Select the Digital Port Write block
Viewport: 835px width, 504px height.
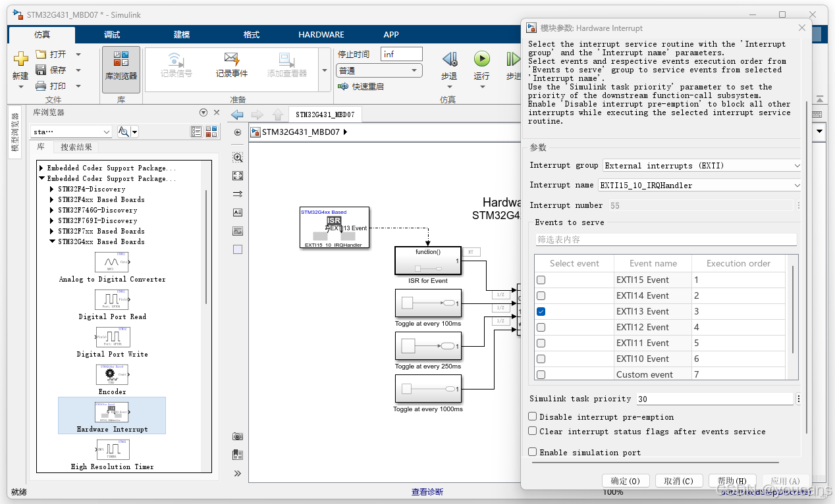[112, 343]
